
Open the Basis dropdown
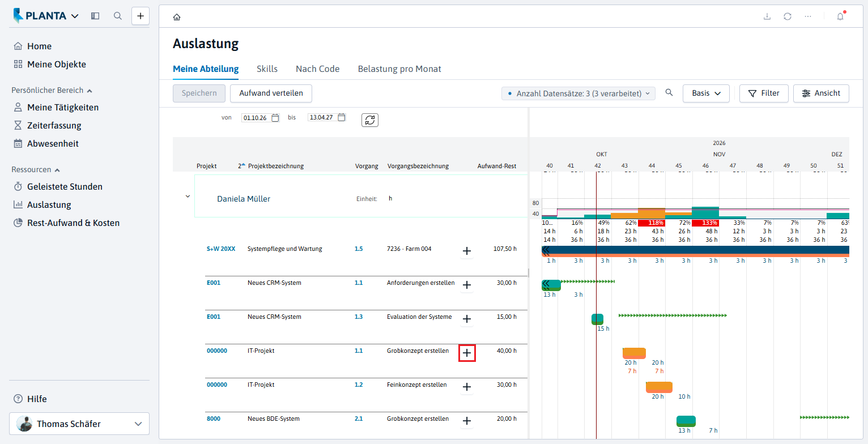(x=706, y=93)
